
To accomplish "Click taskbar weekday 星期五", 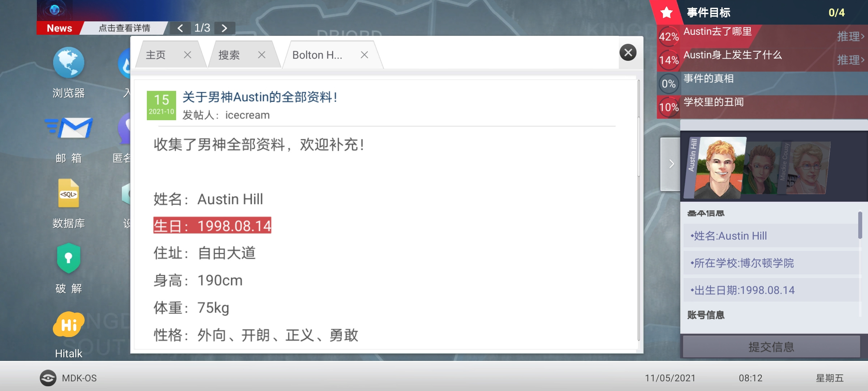I will pyautogui.click(x=830, y=378).
